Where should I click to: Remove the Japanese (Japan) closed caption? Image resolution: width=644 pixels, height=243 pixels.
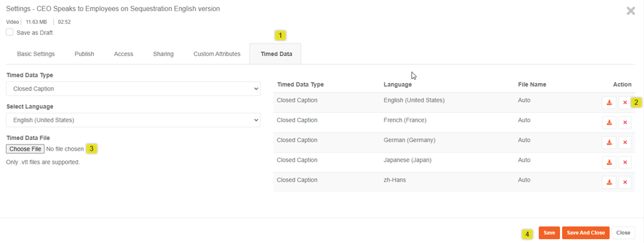click(625, 162)
